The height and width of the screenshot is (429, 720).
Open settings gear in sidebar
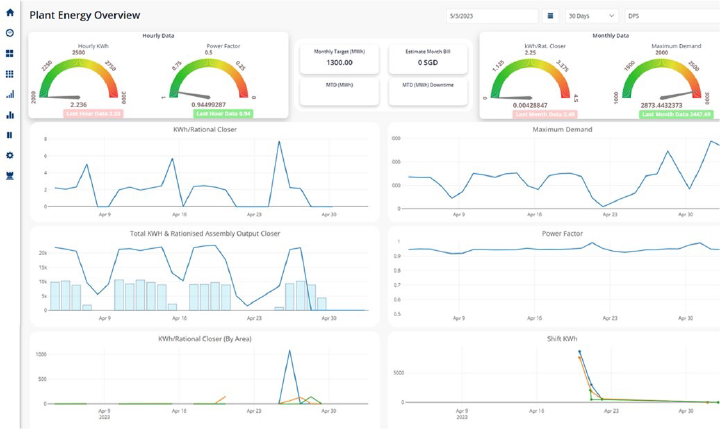click(x=10, y=156)
